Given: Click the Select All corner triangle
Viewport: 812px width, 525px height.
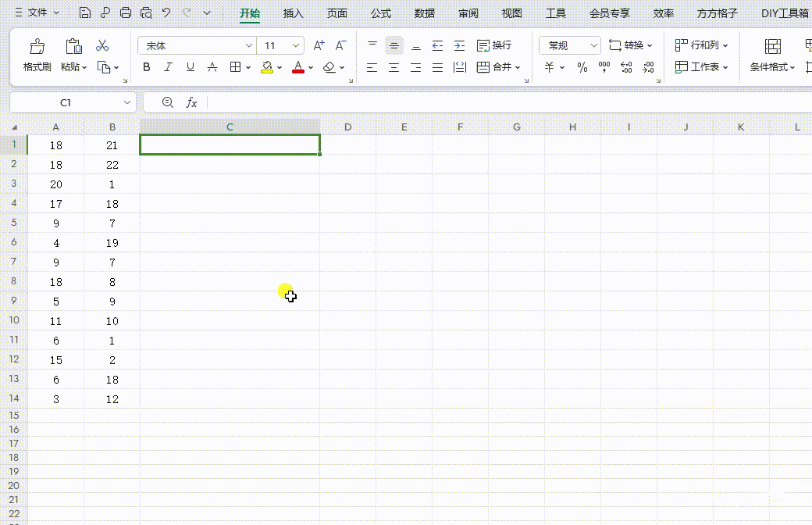Looking at the screenshot, I should 14,127.
